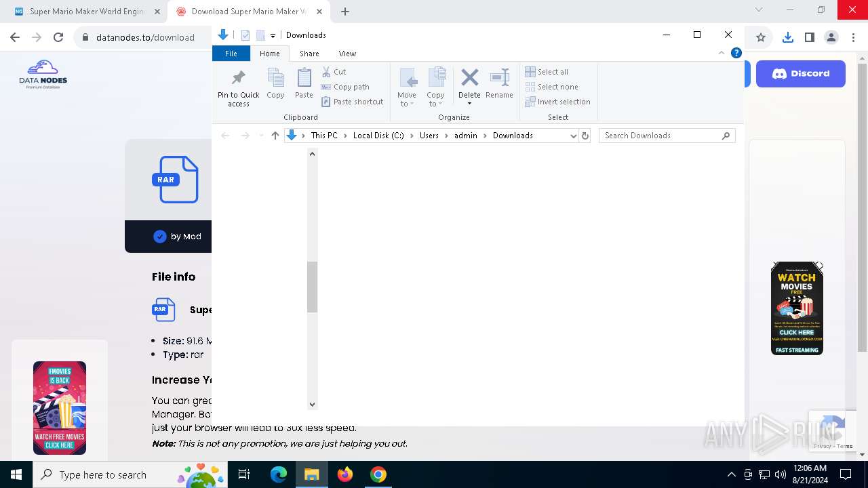Open Chrome profile avatar
Image resolution: width=868 pixels, height=488 pixels.
click(x=831, y=37)
